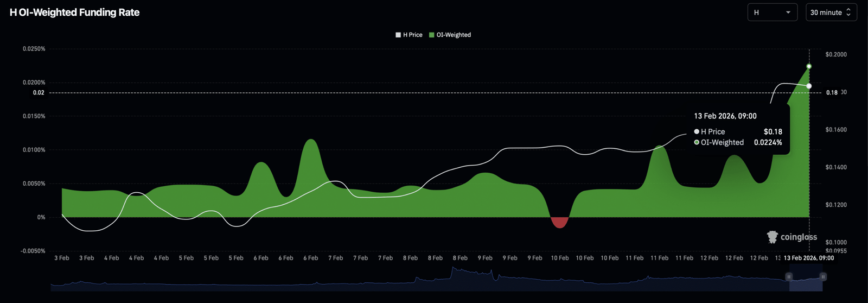Viewport: 868px width, 303px height.
Task: Click the coinglass logo icon watermark
Action: coord(772,237)
